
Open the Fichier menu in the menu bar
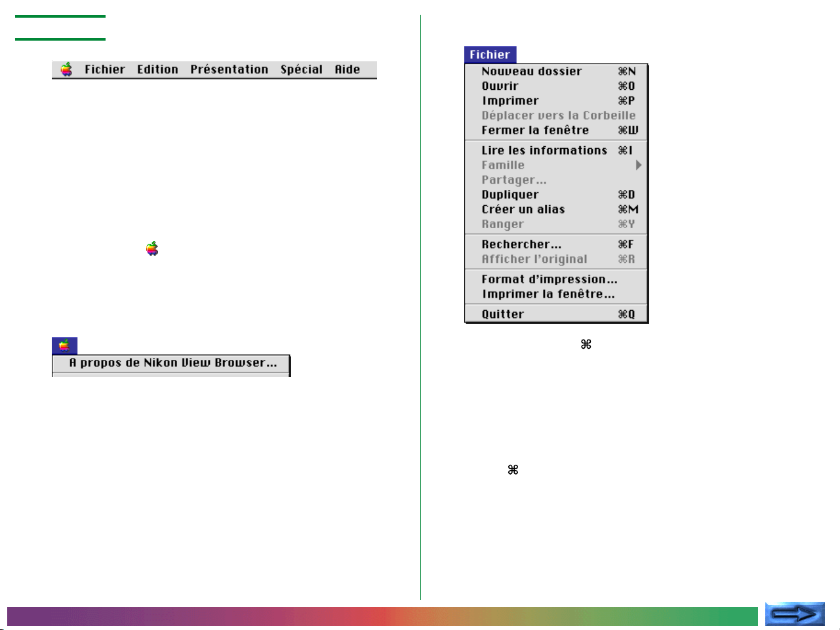(x=105, y=69)
